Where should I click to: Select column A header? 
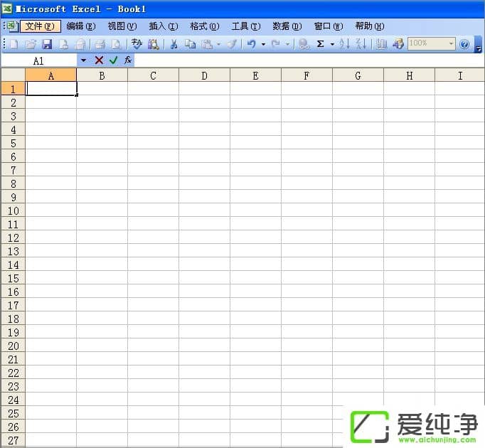(x=50, y=75)
